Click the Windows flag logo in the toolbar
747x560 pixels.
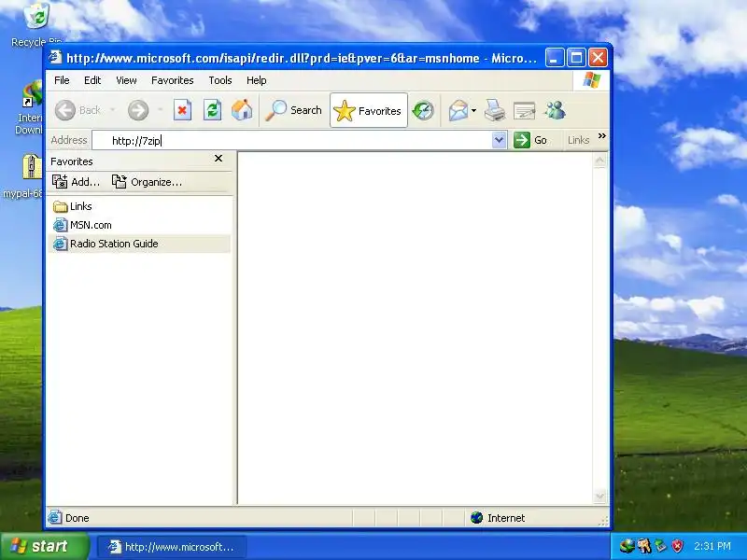(591, 80)
